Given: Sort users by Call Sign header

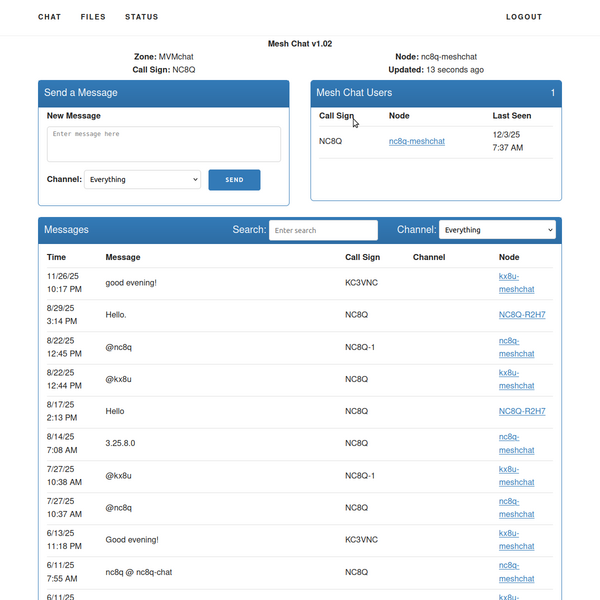Looking at the screenshot, I should pyautogui.click(x=336, y=116).
